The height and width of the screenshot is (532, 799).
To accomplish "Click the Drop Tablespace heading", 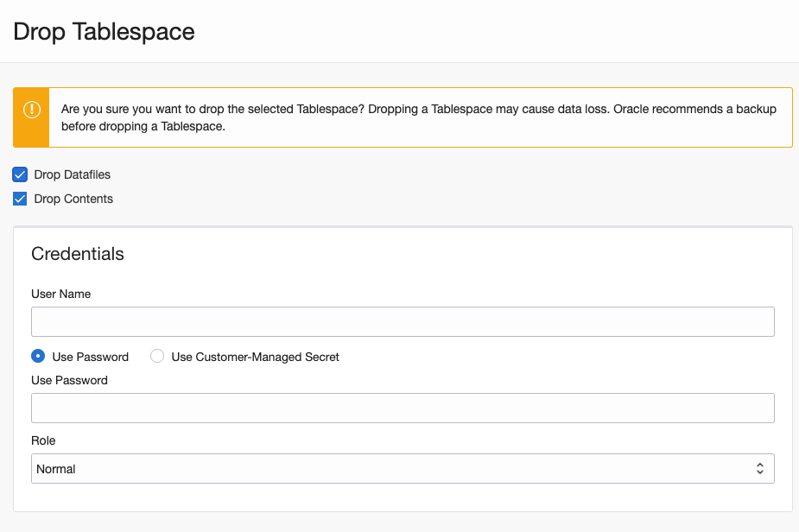I will (104, 31).
